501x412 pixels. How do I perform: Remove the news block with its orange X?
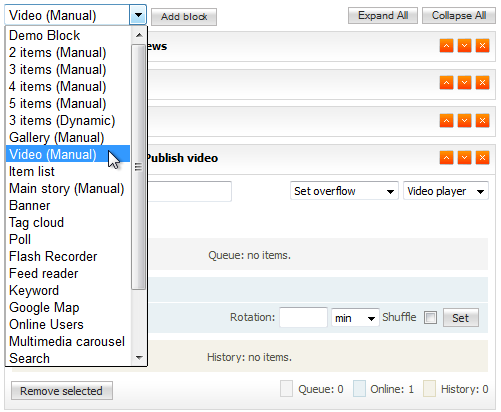482,46
